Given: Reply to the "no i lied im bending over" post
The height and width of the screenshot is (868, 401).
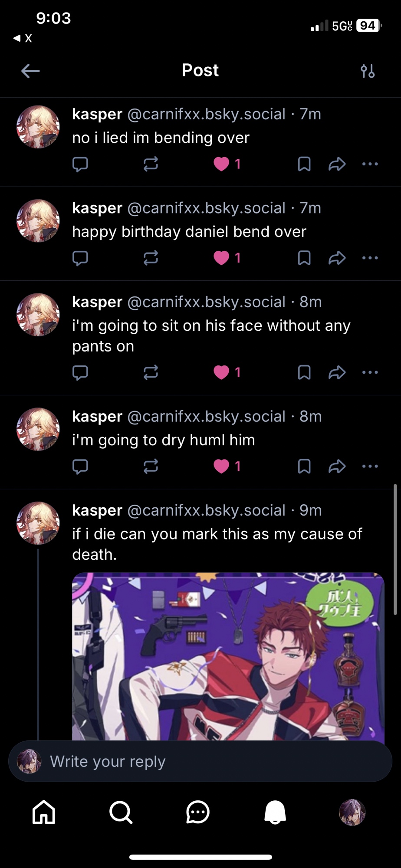Looking at the screenshot, I should [x=80, y=164].
